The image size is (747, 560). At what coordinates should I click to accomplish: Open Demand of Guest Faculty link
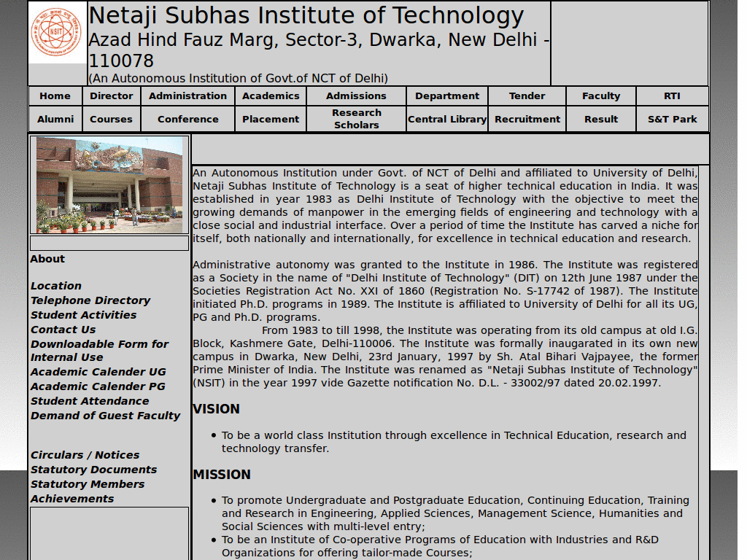pos(105,416)
